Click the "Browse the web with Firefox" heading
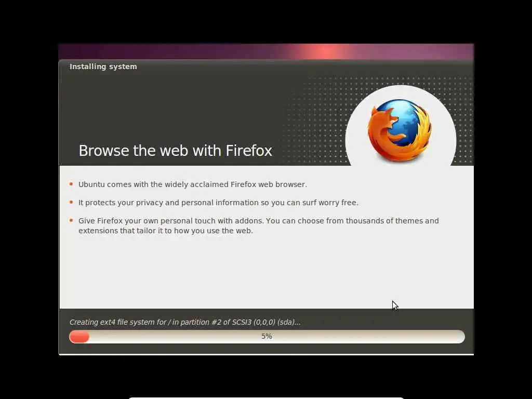 (x=175, y=151)
